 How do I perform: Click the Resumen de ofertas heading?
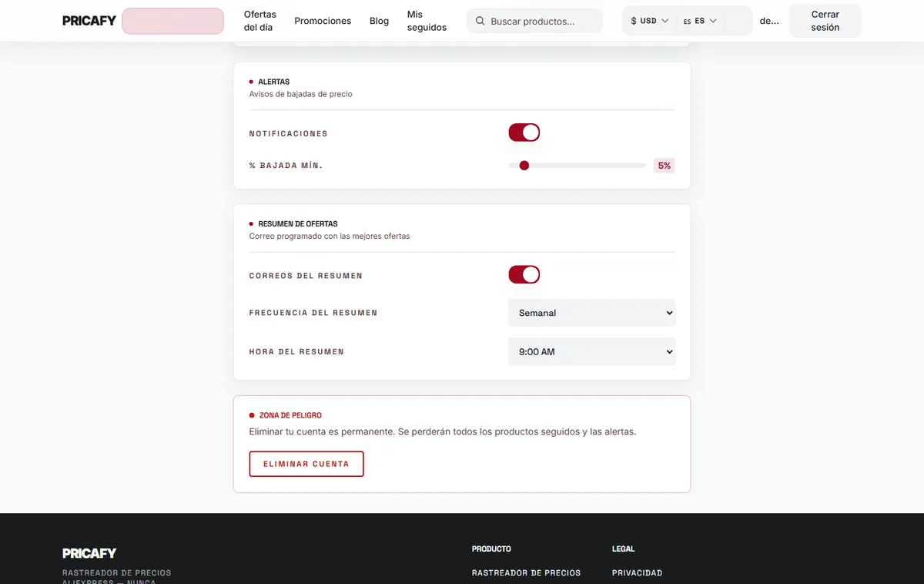pos(298,223)
